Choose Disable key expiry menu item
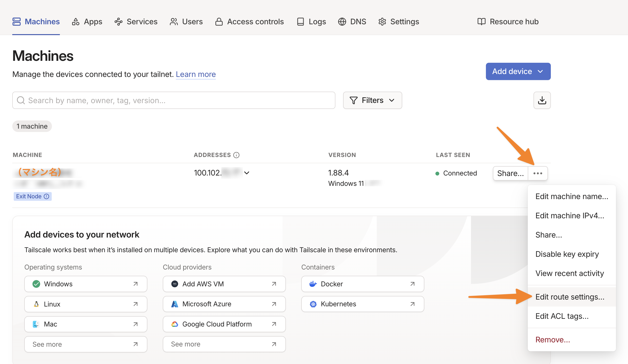Screen dimensions: 628x364 click(567, 254)
